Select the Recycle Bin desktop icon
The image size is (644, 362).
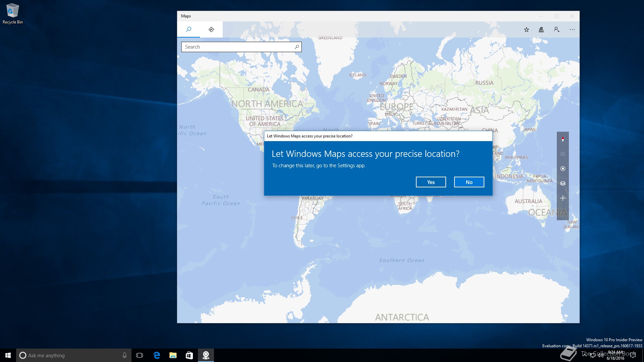(13, 14)
